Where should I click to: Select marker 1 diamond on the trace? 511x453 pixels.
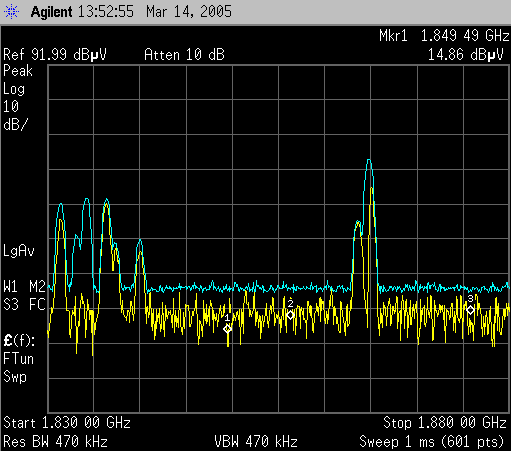tap(228, 329)
